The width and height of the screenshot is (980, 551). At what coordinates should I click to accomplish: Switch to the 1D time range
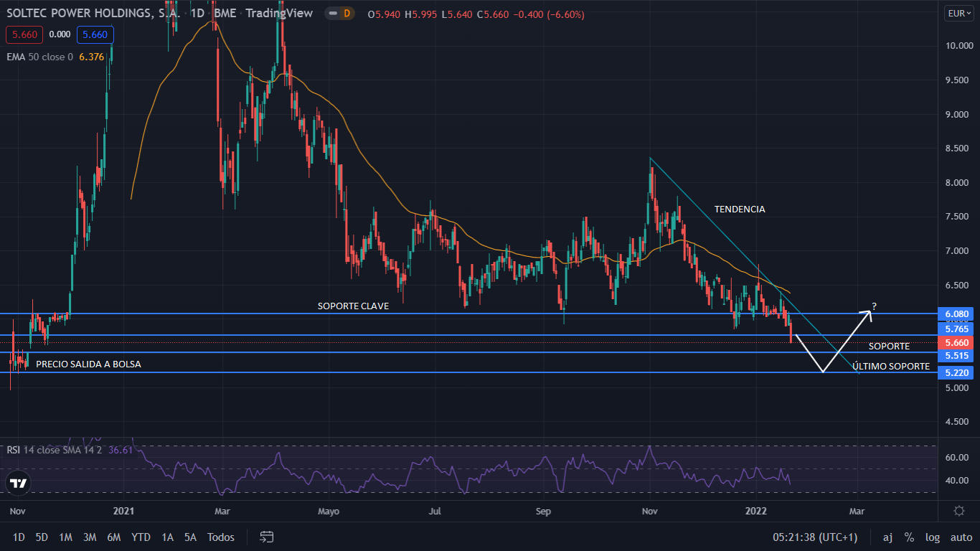[x=19, y=537]
